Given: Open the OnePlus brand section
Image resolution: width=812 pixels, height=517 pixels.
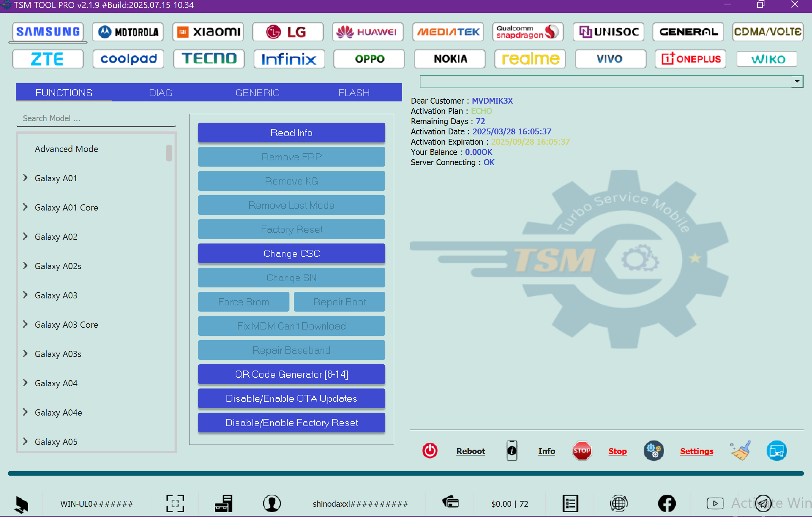Looking at the screenshot, I should 691,59.
